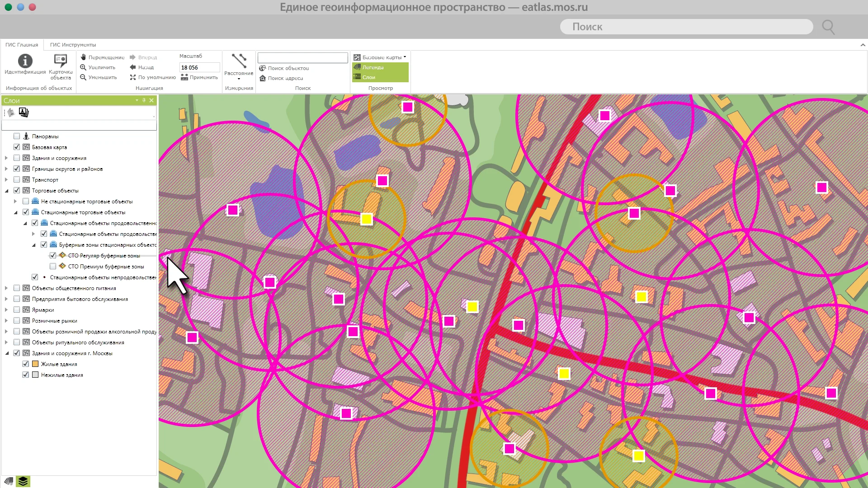868x488 pixels.
Task: Click the green window control dot
Action: pos(8,7)
